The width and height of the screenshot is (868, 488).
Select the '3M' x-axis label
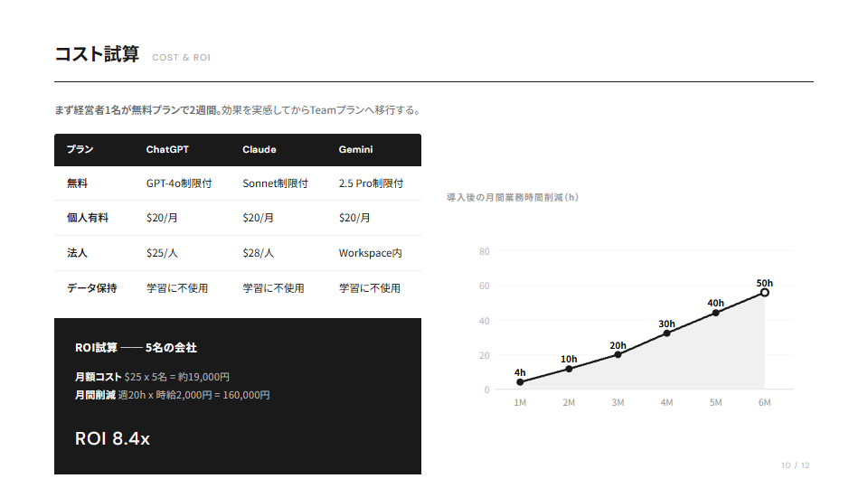tap(618, 403)
